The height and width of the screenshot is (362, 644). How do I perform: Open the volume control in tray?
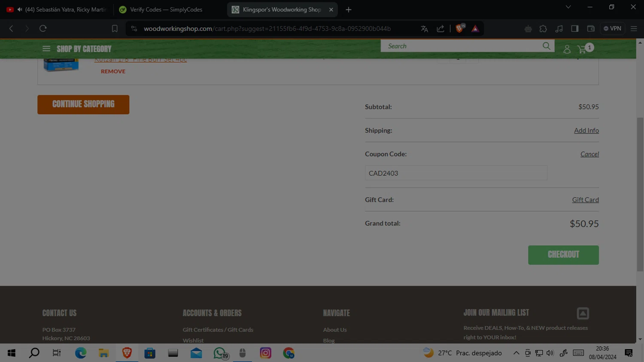[x=550, y=353]
